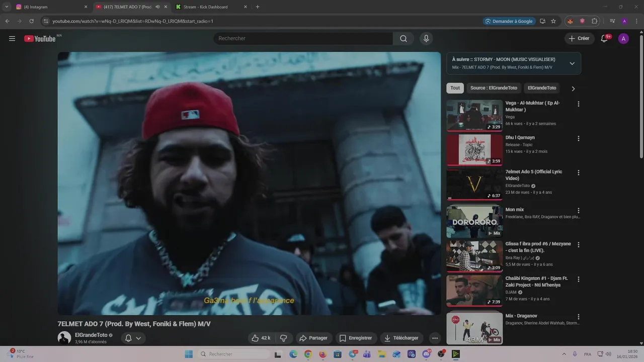The image size is (644, 362).
Task: Open Chrome three-dot menu
Action: [636, 21]
